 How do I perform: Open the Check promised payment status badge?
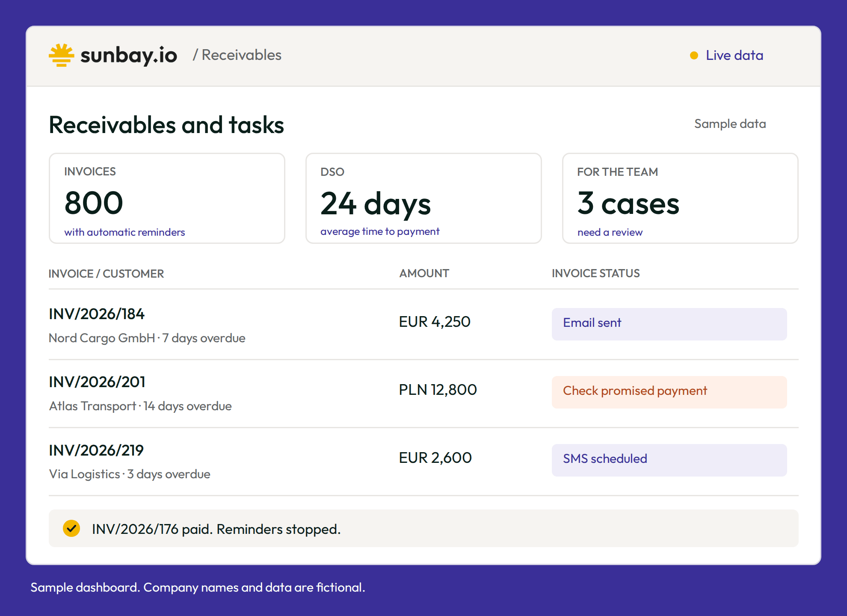[x=669, y=392]
